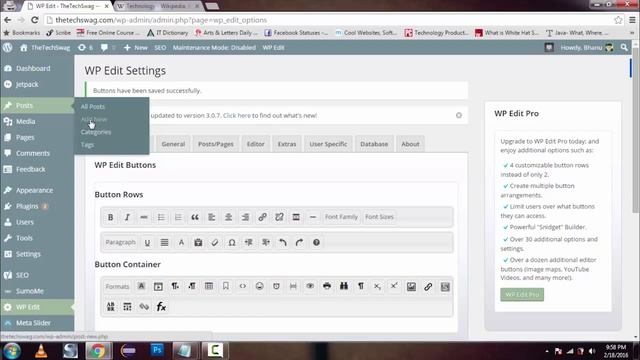Select the Eraser clear formatting icon
Viewport: 640px width, 360px height.
click(215, 242)
